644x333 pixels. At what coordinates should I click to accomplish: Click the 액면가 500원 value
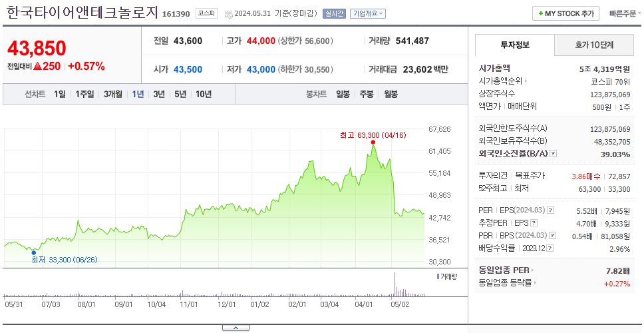pyautogui.click(x=603, y=107)
